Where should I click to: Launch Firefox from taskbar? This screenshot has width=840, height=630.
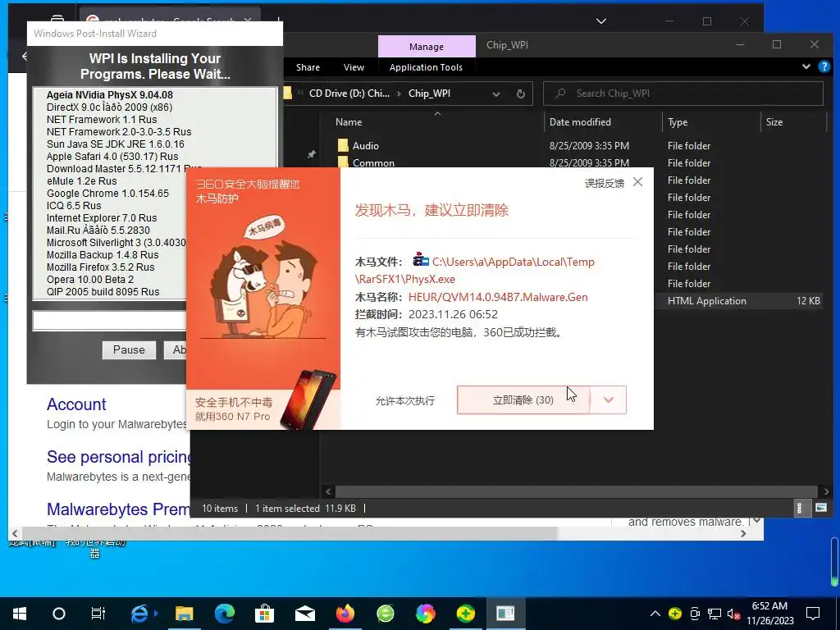(345, 614)
